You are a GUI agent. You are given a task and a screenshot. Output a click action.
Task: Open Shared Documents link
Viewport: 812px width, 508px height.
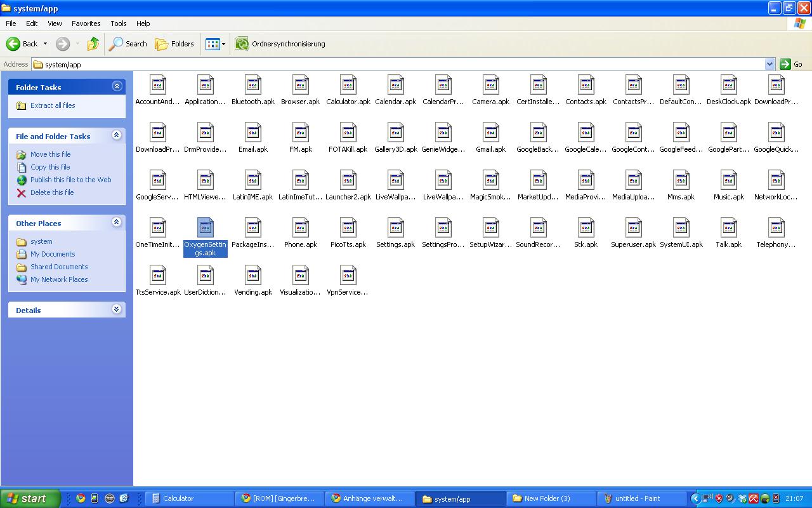point(59,267)
